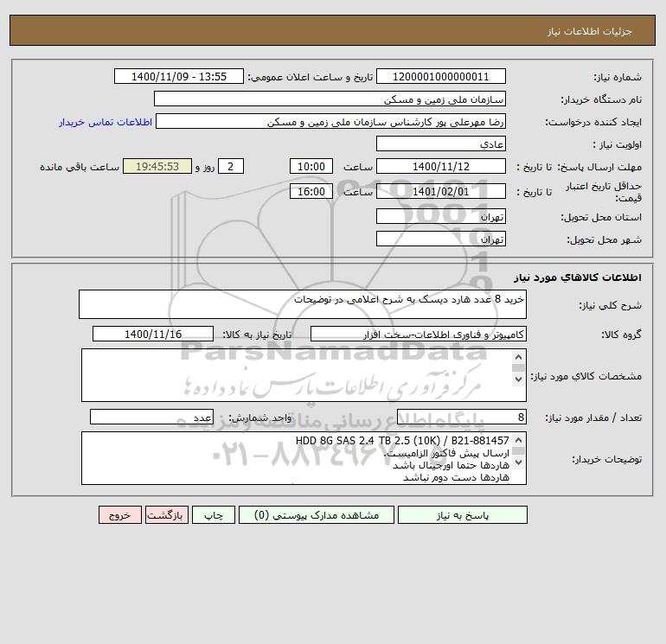Click the delivery province field تهران
This screenshot has width=666, height=644.
pyautogui.click(x=441, y=216)
